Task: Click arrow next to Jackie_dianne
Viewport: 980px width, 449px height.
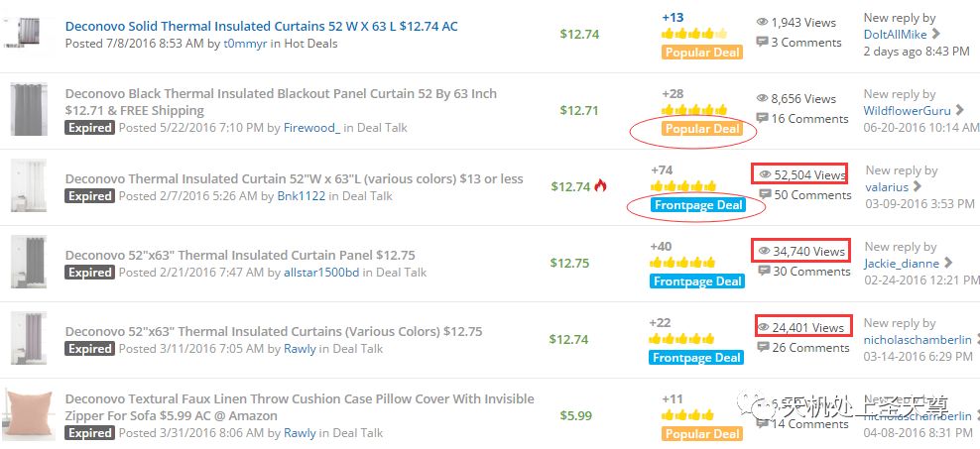Action: pyautogui.click(x=948, y=263)
